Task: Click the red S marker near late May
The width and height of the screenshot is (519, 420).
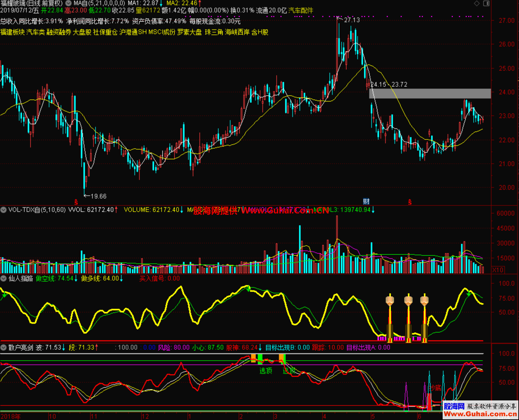Action: point(410,202)
